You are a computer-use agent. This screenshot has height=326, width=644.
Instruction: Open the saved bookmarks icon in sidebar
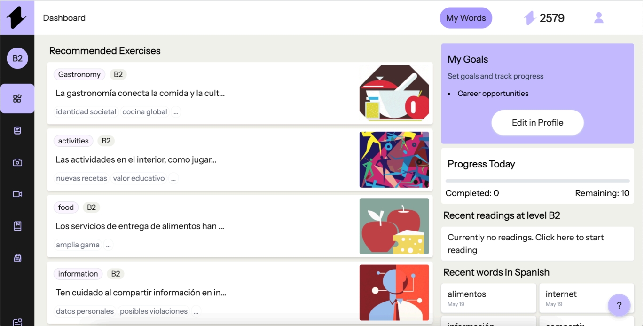click(x=17, y=225)
